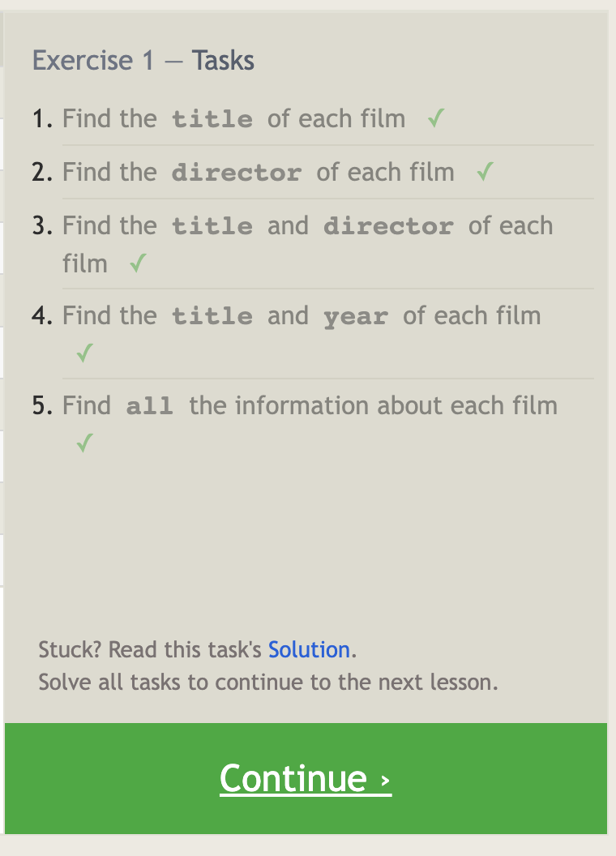
Task: Click the 'title' keyword in task 1
Action: click(x=212, y=119)
